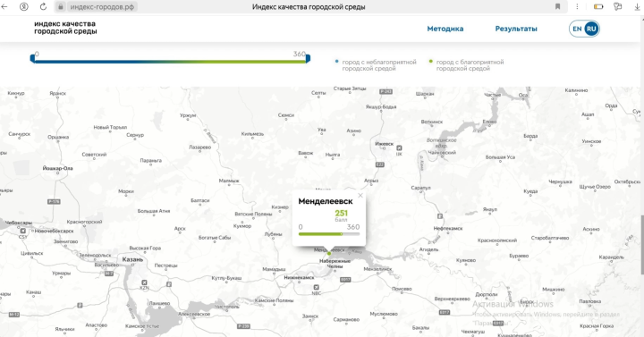
Task: Click the Новочебоксарск label on map
Action: click(x=54, y=231)
